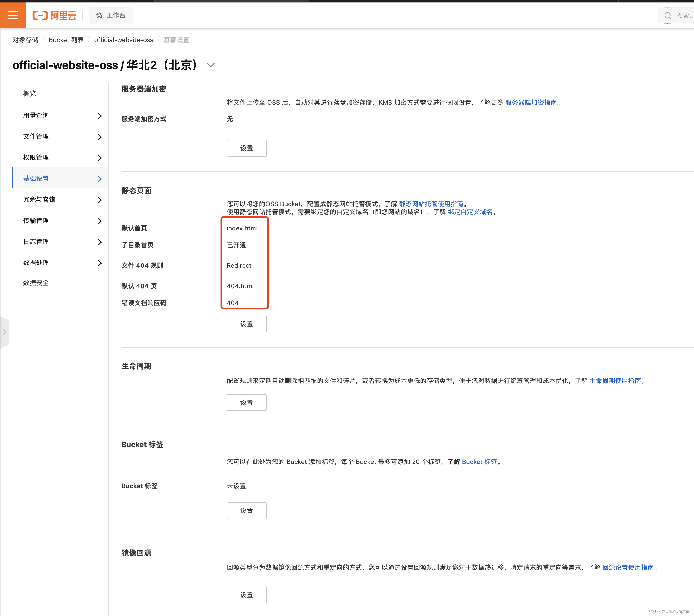The image size is (694, 616).
Task: Expand chevron next to 权限管理
Action: (99, 158)
